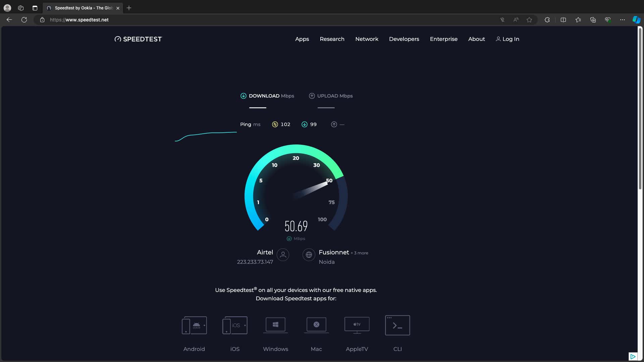
Task: Open the Research menu item
Action: click(332, 39)
